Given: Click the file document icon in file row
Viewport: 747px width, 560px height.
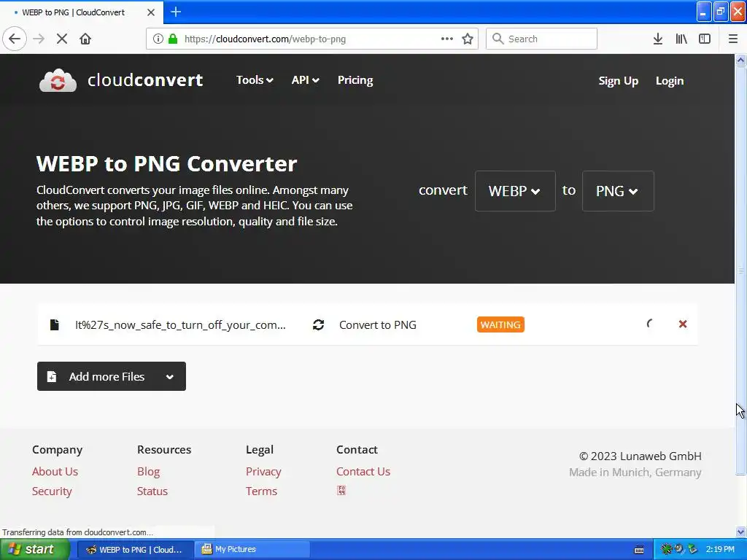Looking at the screenshot, I should coord(54,324).
